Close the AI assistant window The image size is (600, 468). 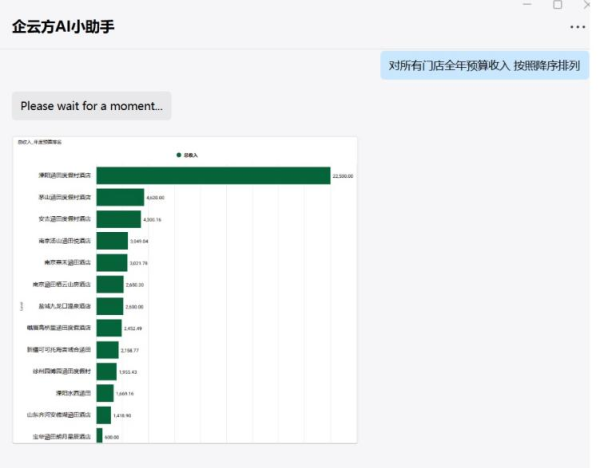coord(587,4)
